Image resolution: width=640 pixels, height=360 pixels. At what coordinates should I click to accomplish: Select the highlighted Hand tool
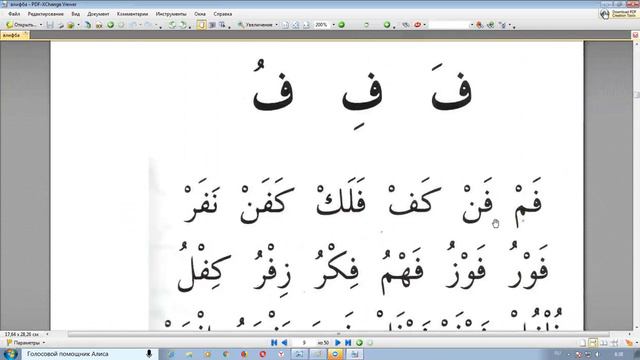coord(202,25)
